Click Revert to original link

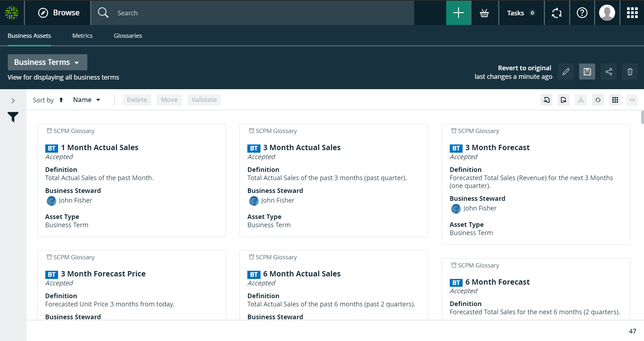524,68
